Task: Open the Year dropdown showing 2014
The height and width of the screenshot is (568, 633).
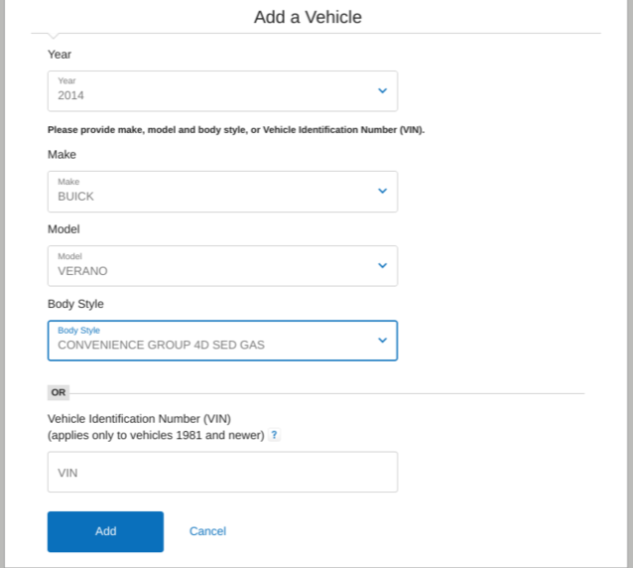Action: click(x=222, y=91)
